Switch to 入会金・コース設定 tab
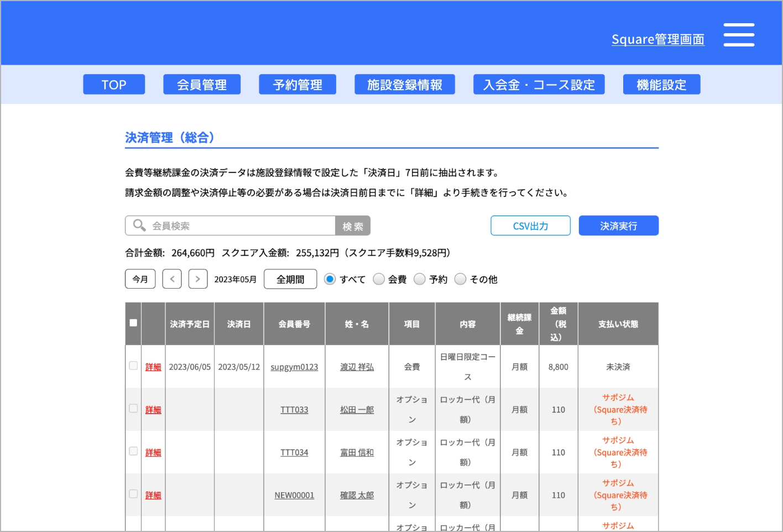Viewport: 783px width, 532px height. 539,85
